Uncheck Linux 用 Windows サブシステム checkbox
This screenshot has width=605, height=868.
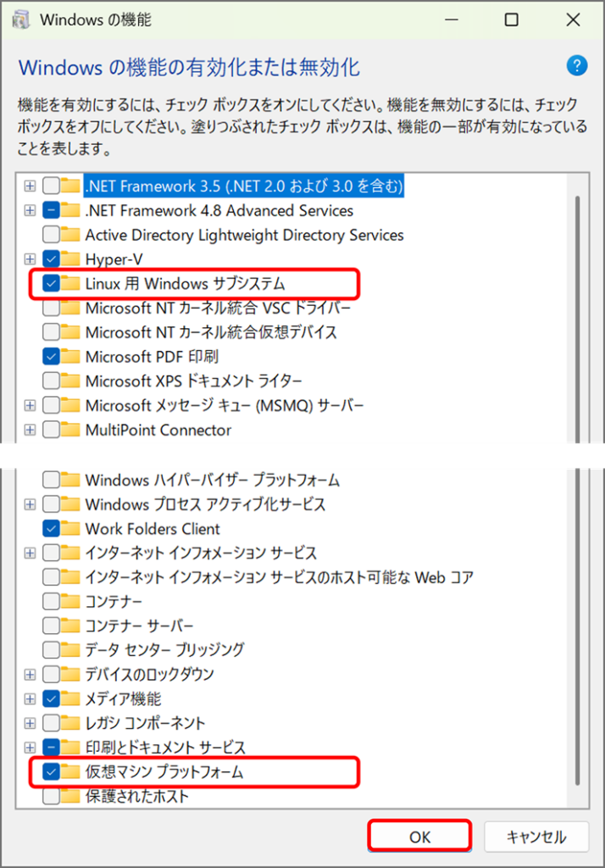point(51,284)
